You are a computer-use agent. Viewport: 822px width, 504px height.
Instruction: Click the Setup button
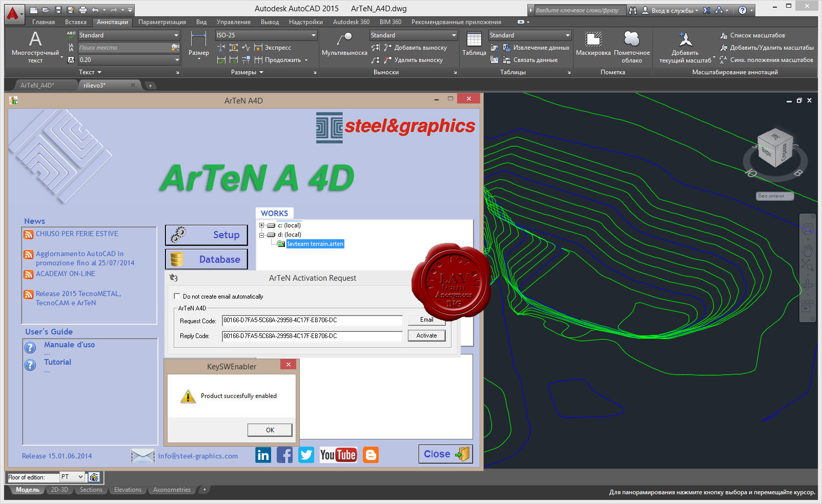coord(206,235)
